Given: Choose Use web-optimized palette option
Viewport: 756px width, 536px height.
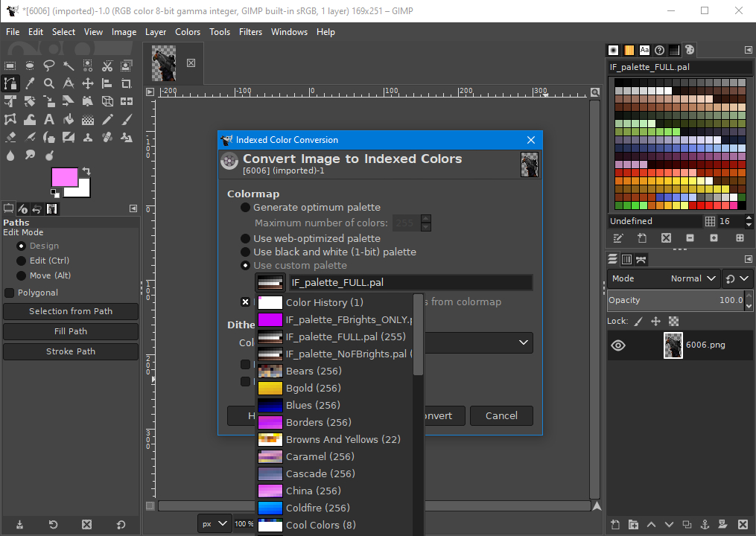Looking at the screenshot, I should (x=245, y=239).
